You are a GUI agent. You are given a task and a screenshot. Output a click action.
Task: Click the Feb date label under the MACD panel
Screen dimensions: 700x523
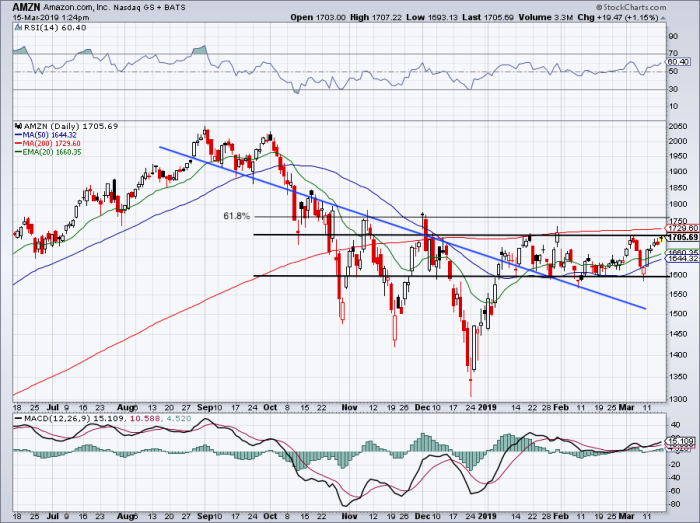click(561, 517)
